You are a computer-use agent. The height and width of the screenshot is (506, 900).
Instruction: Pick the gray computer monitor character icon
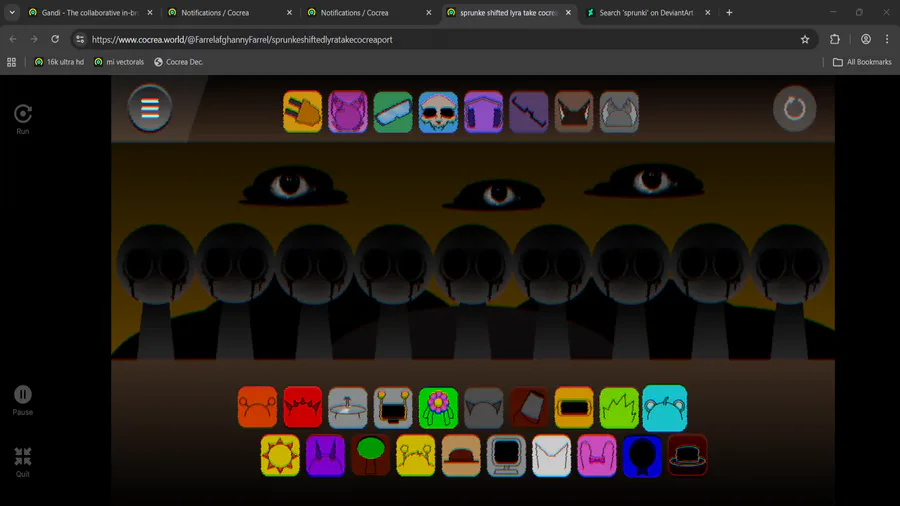pos(506,456)
